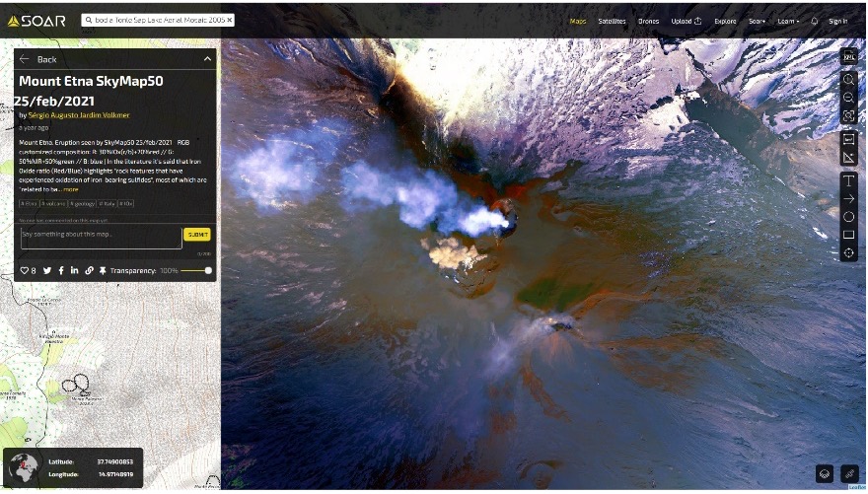
Task: Open the Learn dropdown menu
Action: pyautogui.click(x=788, y=21)
